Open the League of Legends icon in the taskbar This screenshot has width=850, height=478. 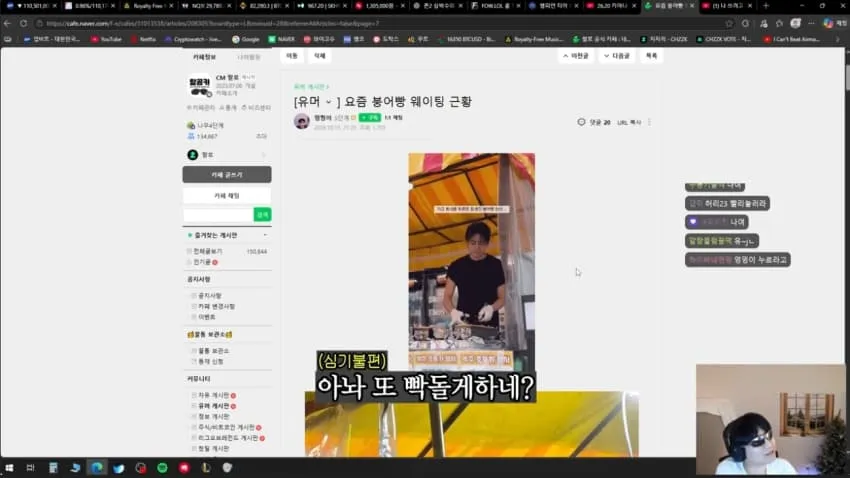tap(206, 468)
